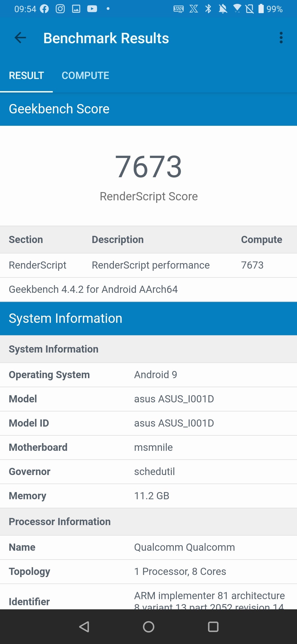This screenshot has width=297, height=644.
Task: Tap the Geekbench Score section banner
Action: click(148, 109)
